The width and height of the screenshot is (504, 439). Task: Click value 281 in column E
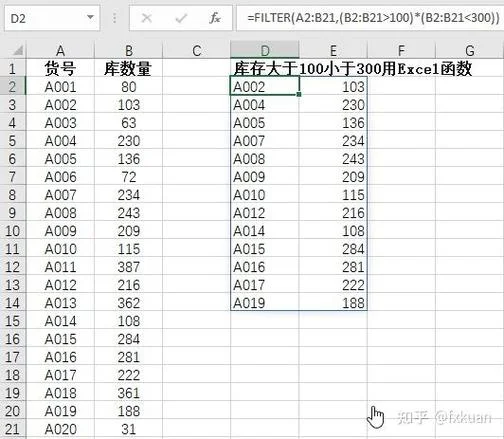coord(333,267)
